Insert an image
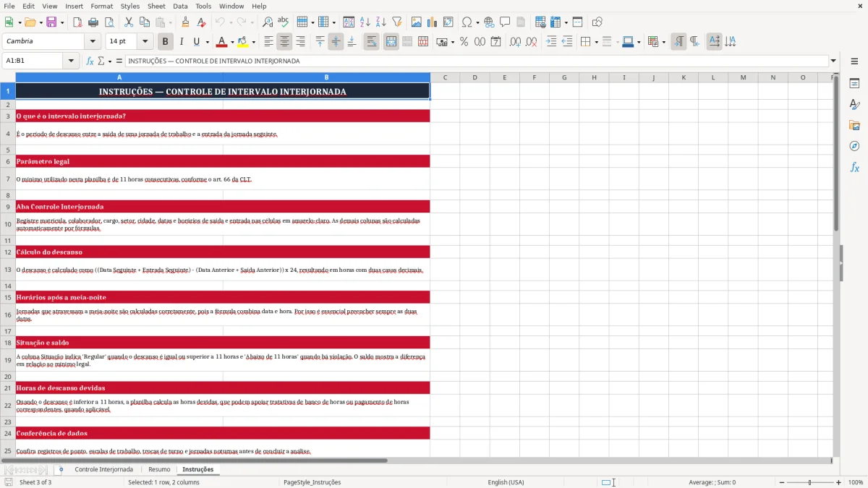The width and height of the screenshot is (868, 488). click(417, 22)
